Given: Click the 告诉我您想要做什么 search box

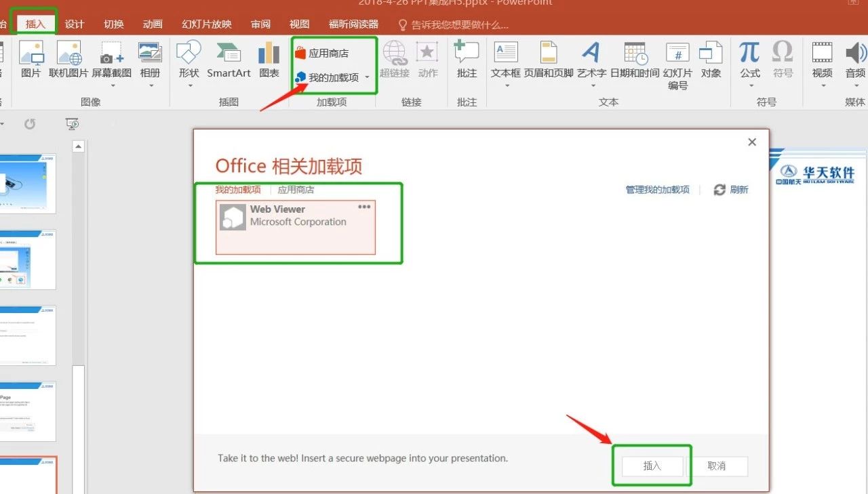Looking at the screenshot, I should pyautogui.click(x=453, y=25).
